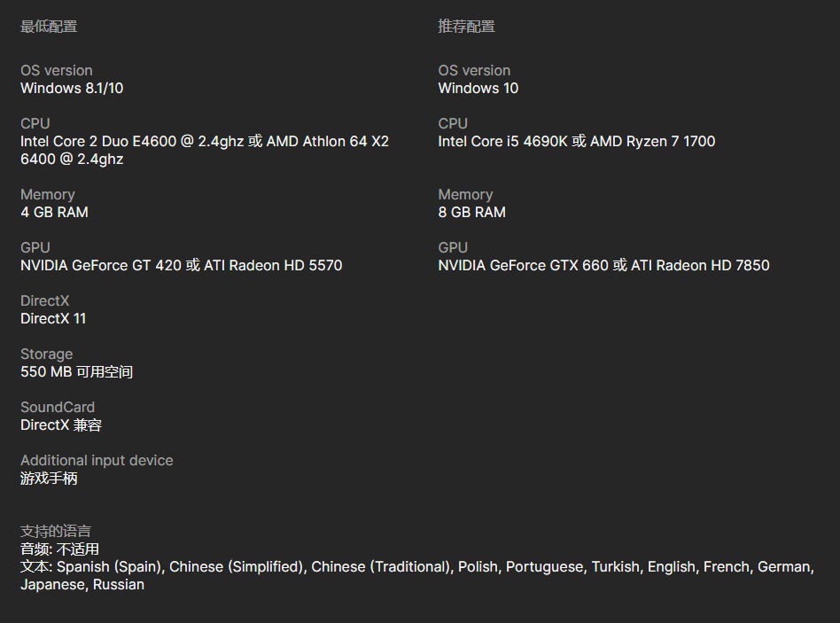The image size is (840, 623).
Task: Click the 推荐配置 heading
Action: point(467,27)
